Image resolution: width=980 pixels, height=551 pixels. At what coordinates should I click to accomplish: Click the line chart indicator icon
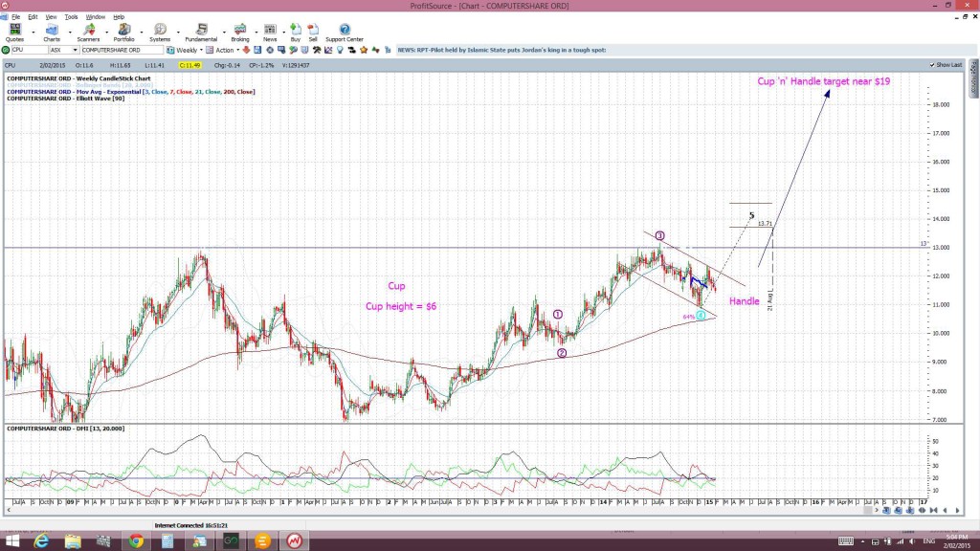pyautogui.click(x=328, y=50)
